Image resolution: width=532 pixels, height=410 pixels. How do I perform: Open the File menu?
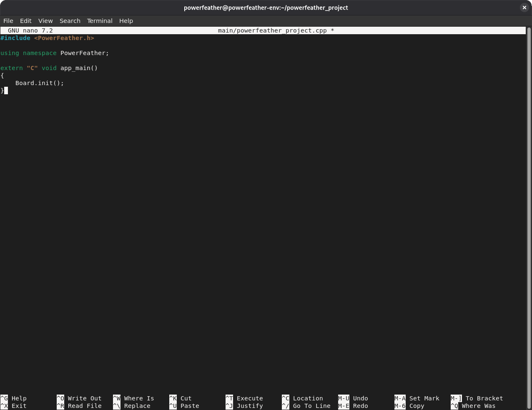[8, 21]
